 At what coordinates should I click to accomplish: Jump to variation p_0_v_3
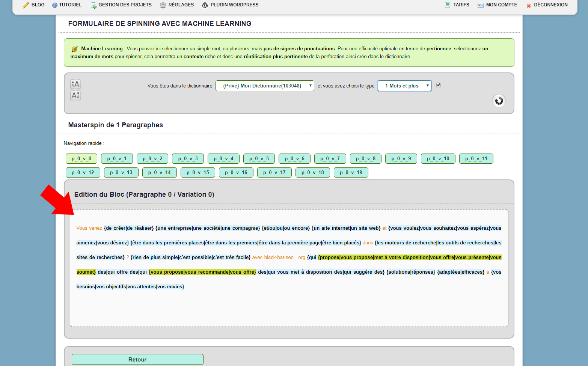coord(188,159)
